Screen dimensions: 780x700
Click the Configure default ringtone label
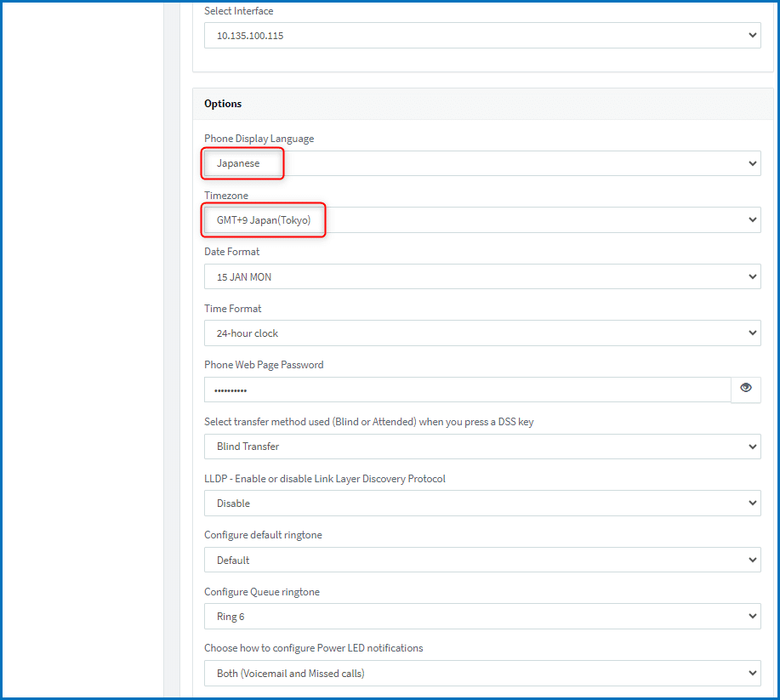263,535
